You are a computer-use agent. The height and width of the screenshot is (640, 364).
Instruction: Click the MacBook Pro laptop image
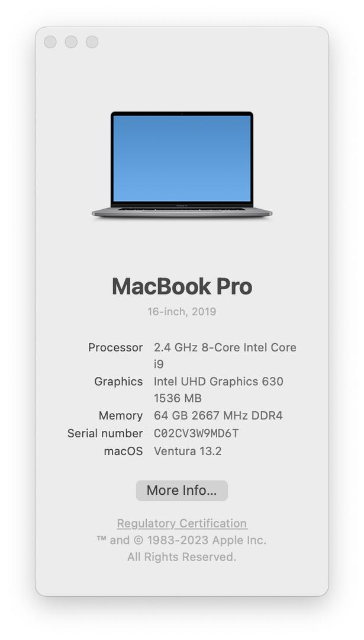182,165
